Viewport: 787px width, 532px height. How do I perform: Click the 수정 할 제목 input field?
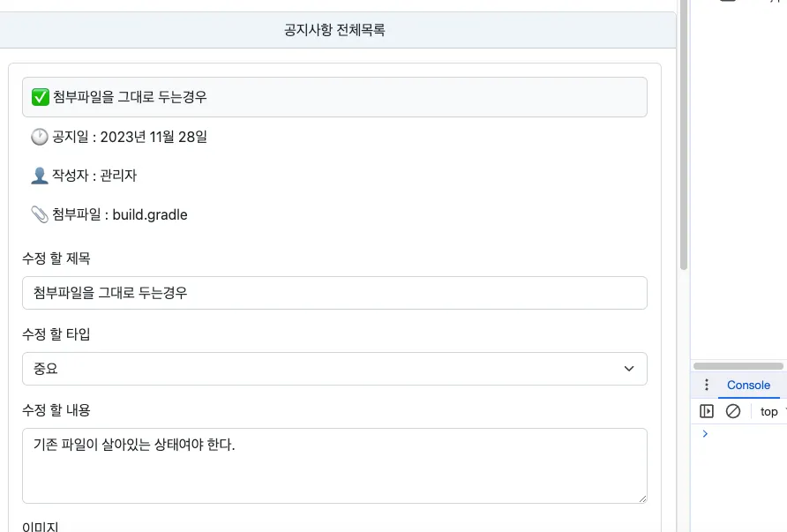click(334, 293)
